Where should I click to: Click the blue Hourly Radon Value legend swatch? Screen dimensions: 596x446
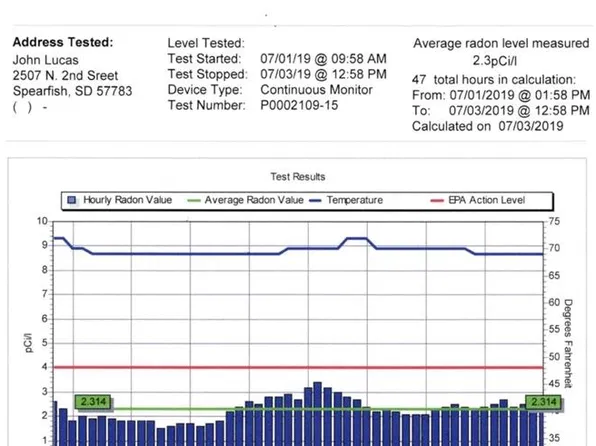(x=72, y=200)
